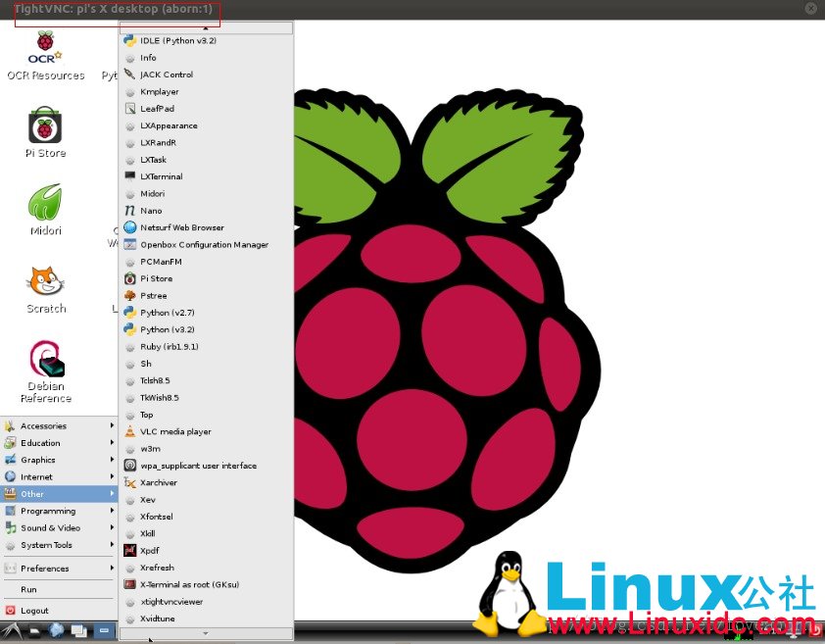This screenshot has width=825, height=644.
Task: Expand the Preferences submenu
Action: (x=59, y=569)
